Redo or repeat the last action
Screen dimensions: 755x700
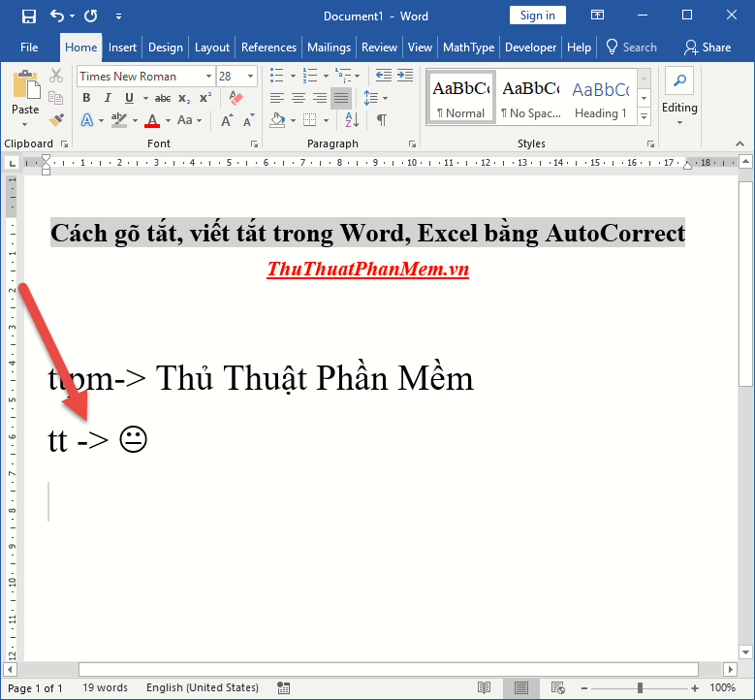coord(90,16)
